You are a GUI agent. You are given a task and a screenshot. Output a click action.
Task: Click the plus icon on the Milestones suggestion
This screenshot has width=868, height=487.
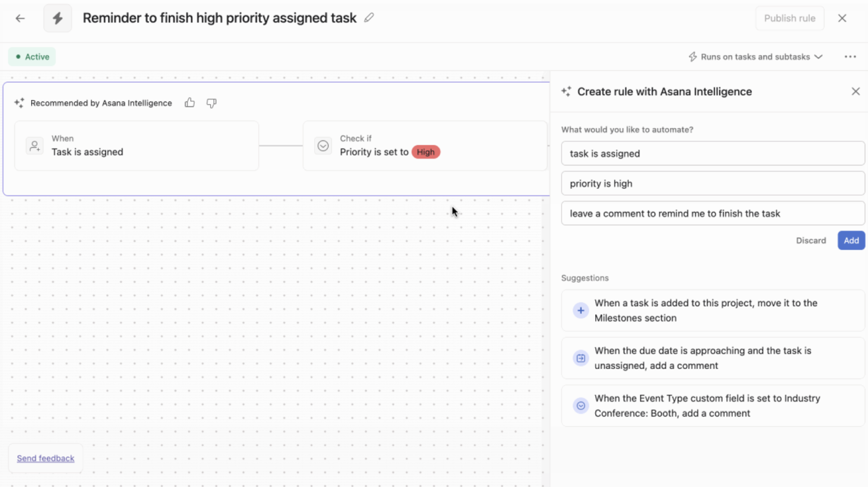(x=580, y=310)
